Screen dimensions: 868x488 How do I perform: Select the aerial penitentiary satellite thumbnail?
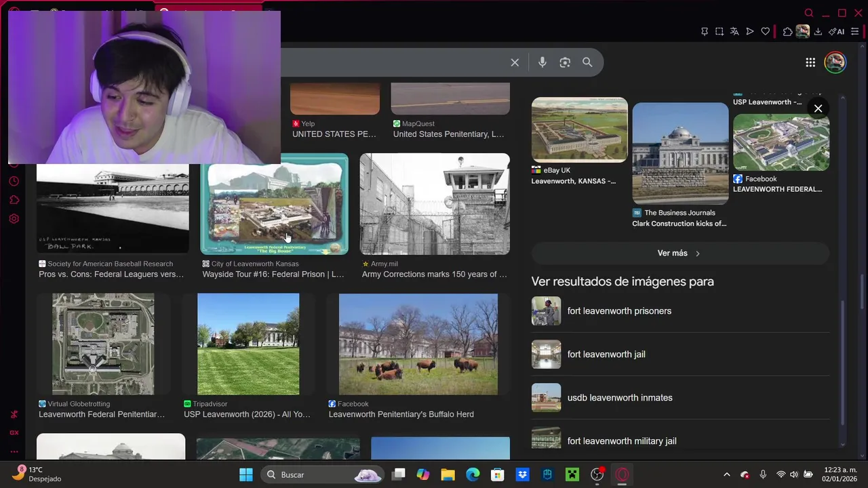click(103, 344)
